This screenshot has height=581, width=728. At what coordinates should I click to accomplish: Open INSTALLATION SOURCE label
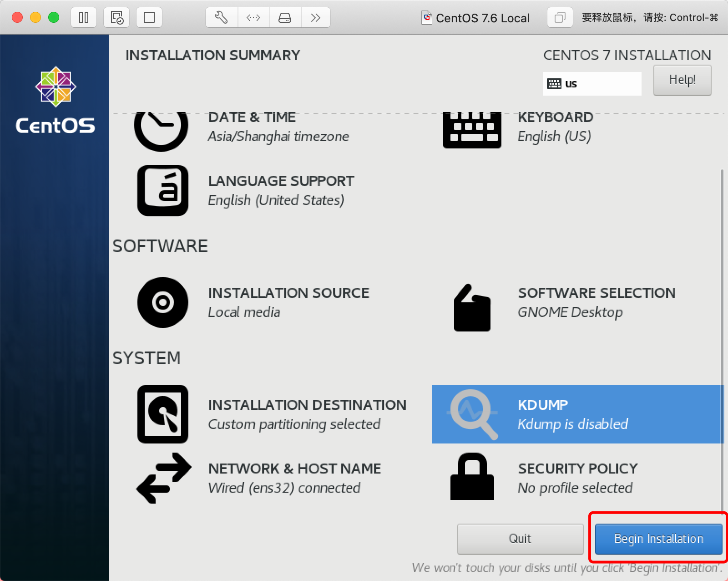pos(289,293)
